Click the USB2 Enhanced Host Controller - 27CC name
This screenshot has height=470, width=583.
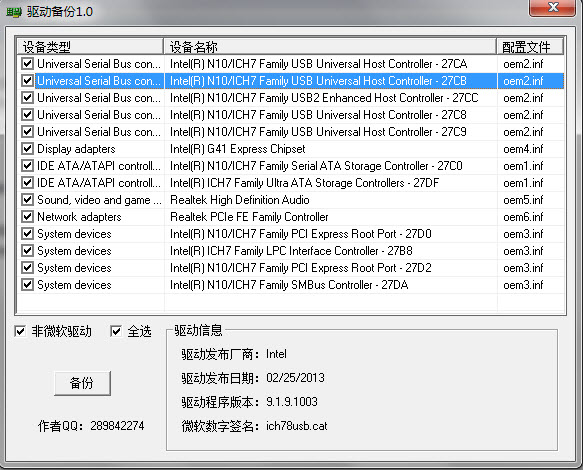[324, 98]
